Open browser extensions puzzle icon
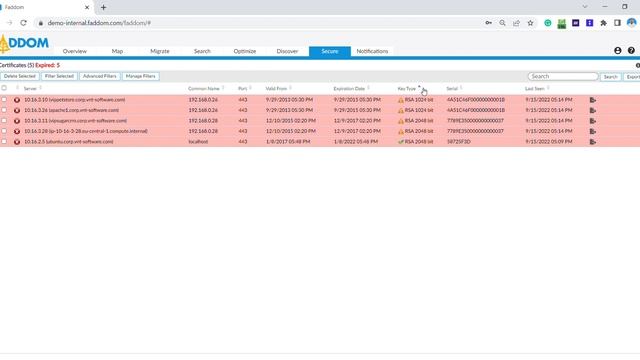640x360 pixels. click(603, 23)
